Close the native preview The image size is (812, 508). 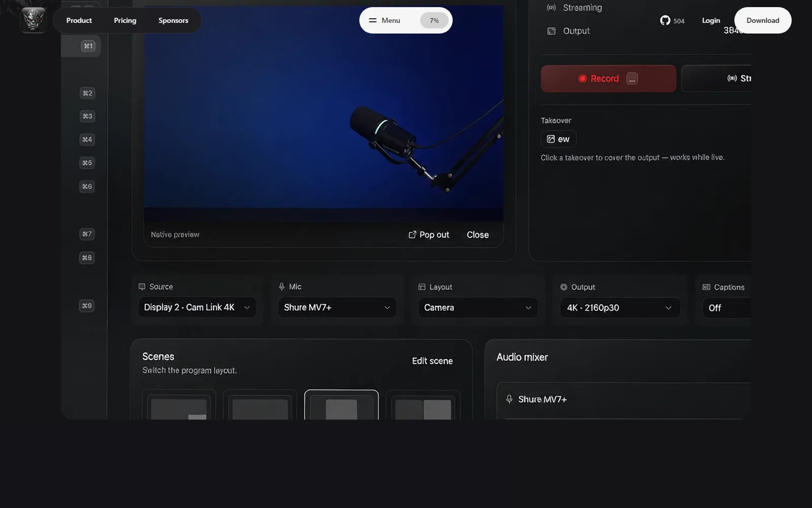coord(478,235)
